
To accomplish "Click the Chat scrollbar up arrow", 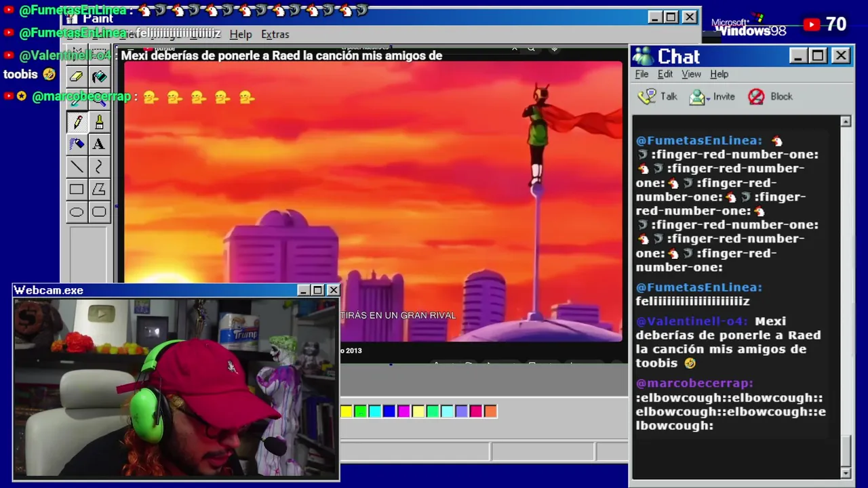I will (846, 122).
